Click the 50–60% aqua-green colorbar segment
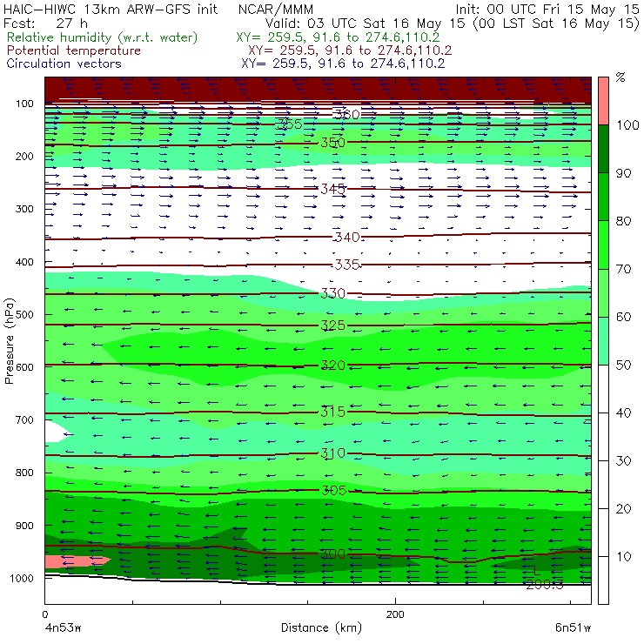The image size is (644, 644). click(x=603, y=341)
